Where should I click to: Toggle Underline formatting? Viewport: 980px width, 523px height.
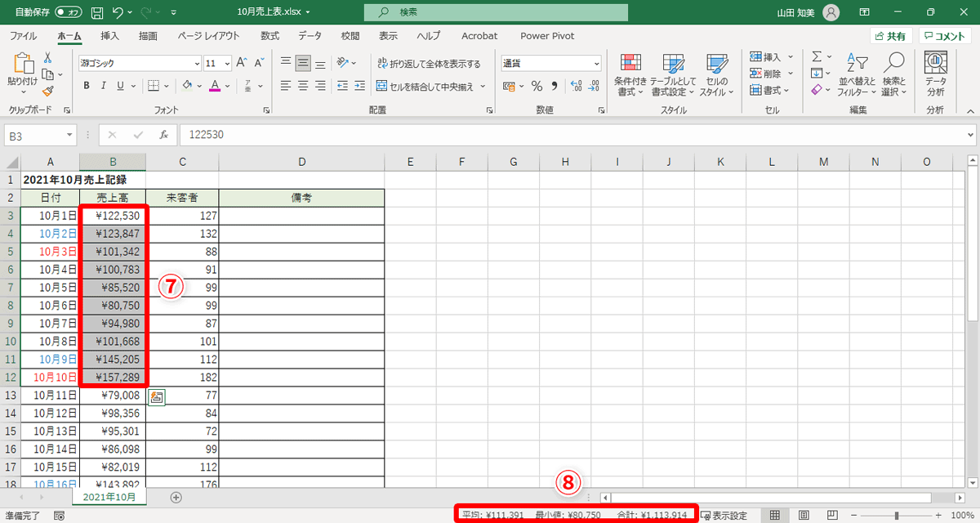pos(121,86)
